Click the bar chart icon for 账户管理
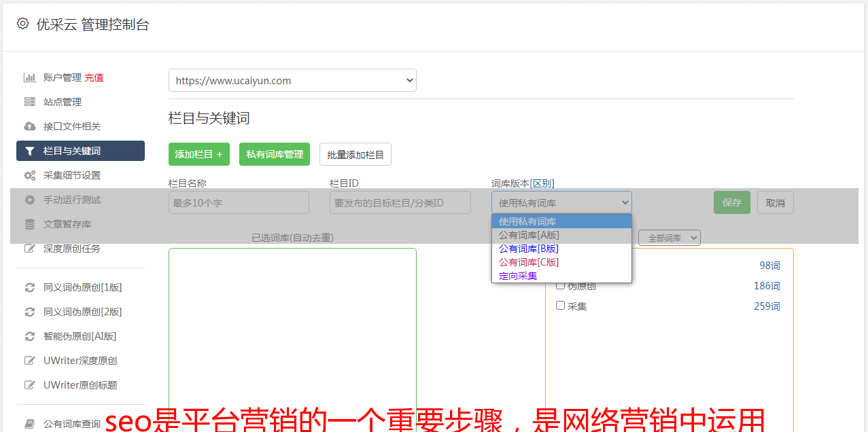The height and width of the screenshot is (432, 868). click(x=30, y=77)
